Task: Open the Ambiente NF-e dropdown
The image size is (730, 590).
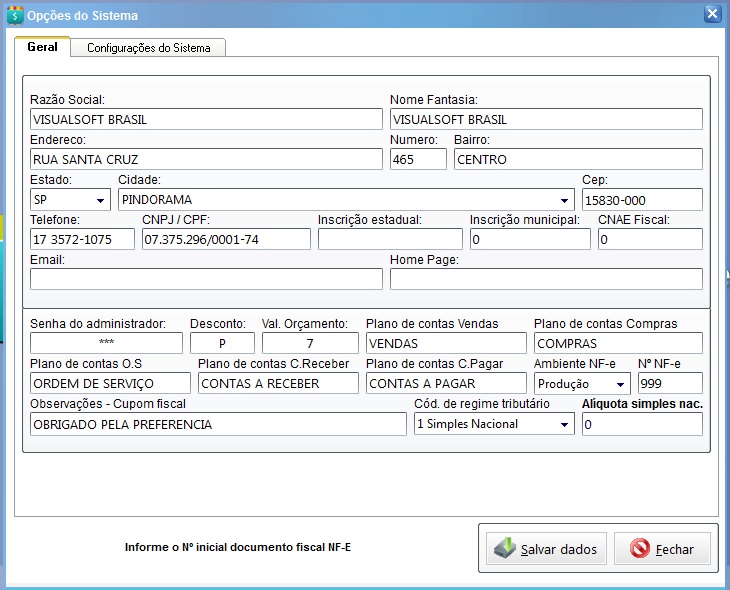Action: (x=620, y=384)
